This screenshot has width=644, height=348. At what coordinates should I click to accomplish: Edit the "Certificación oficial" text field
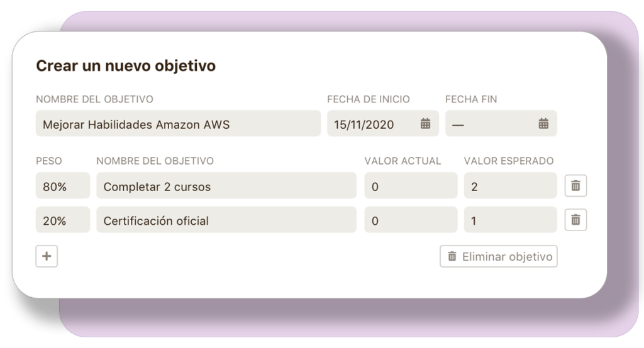pyautogui.click(x=226, y=220)
